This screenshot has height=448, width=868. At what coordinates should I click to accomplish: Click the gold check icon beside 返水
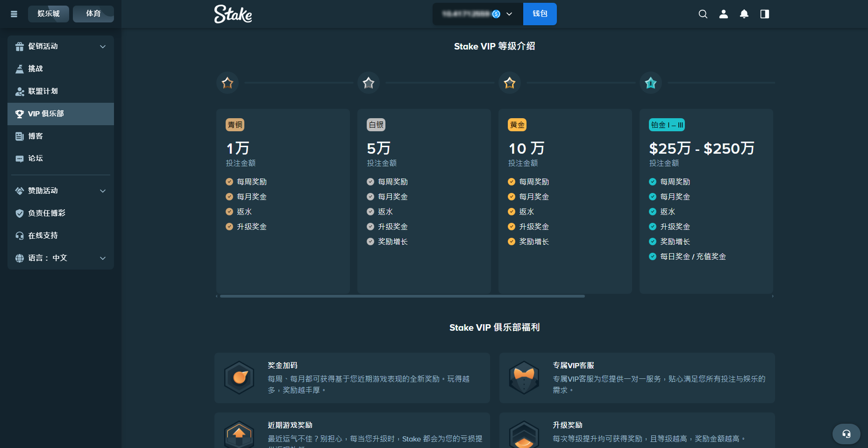pyautogui.click(x=512, y=212)
